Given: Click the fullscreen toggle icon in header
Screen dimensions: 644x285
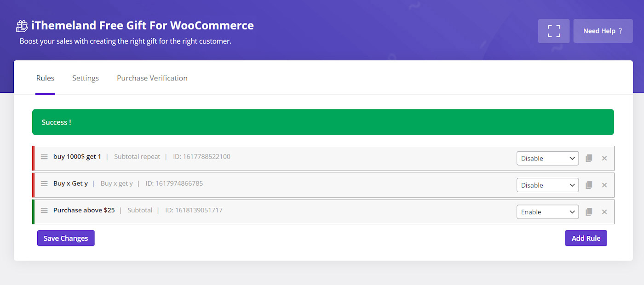Looking at the screenshot, I should click(554, 31).
